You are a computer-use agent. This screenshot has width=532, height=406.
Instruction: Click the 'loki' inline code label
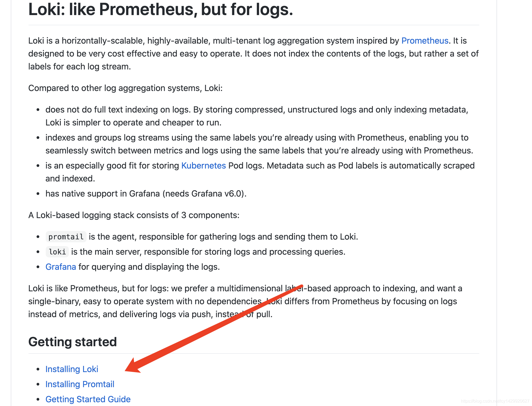pos(57,252)
